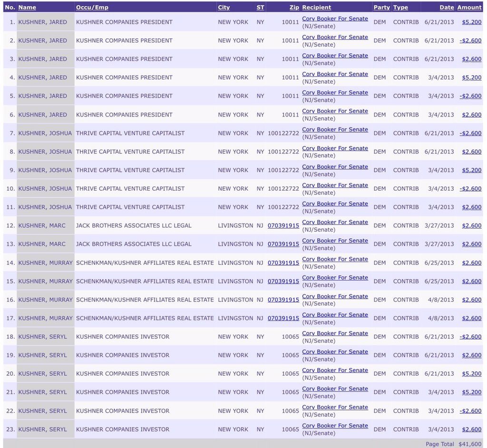This screenshot has height=448, width=487.
Task: Open Cory Booker For Senate link in row 3
Action: pos(335,56)
